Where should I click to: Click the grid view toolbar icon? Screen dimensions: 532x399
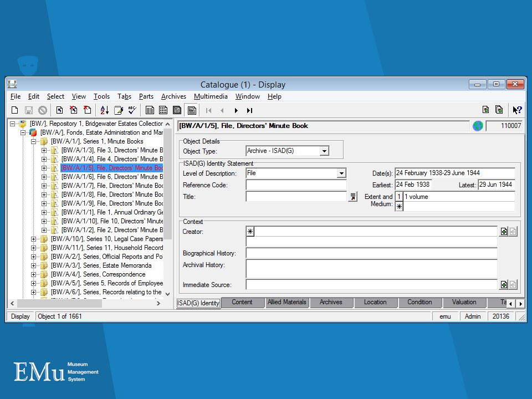[163, 110]
